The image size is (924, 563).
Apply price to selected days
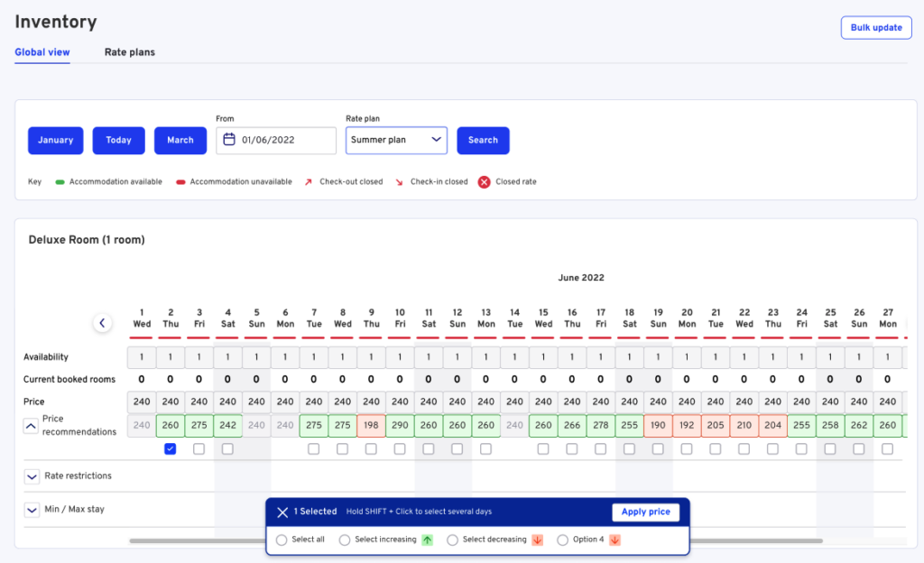pos(645,512)
